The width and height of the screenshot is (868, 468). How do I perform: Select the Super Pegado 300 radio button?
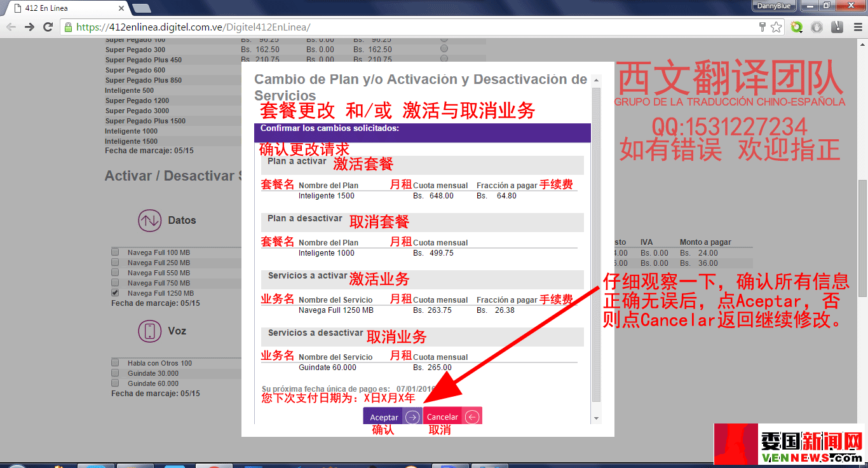444,48
